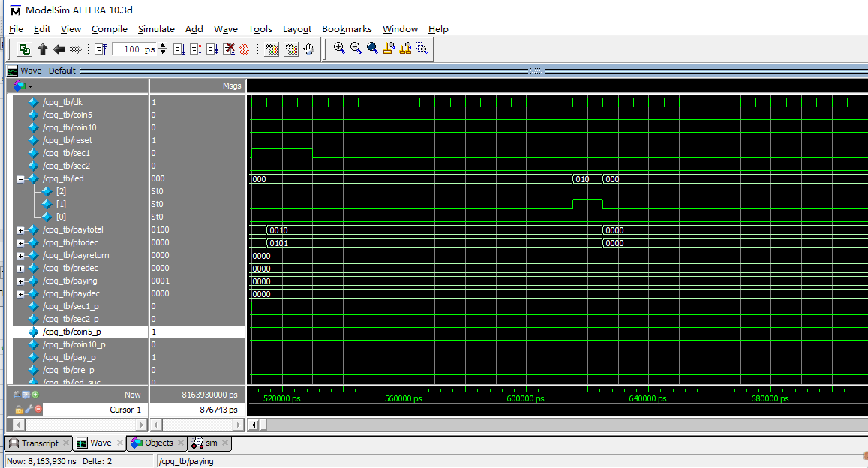Open the Bookmarks menu
This screenshot has width=868, height=468.
coord(347,29)
